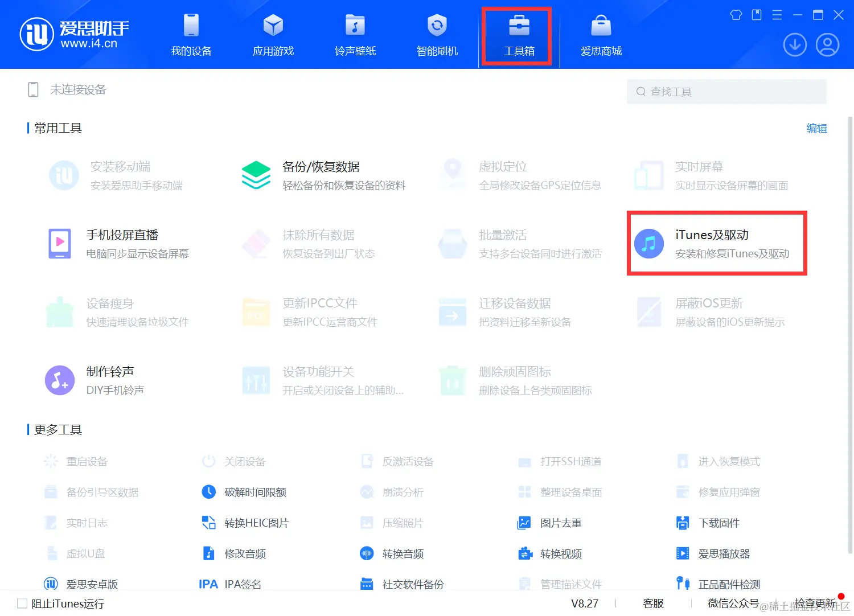Screen dimensions: 854x616
Task: Open the 爱思商城 tab
Action: click(601, 35)
